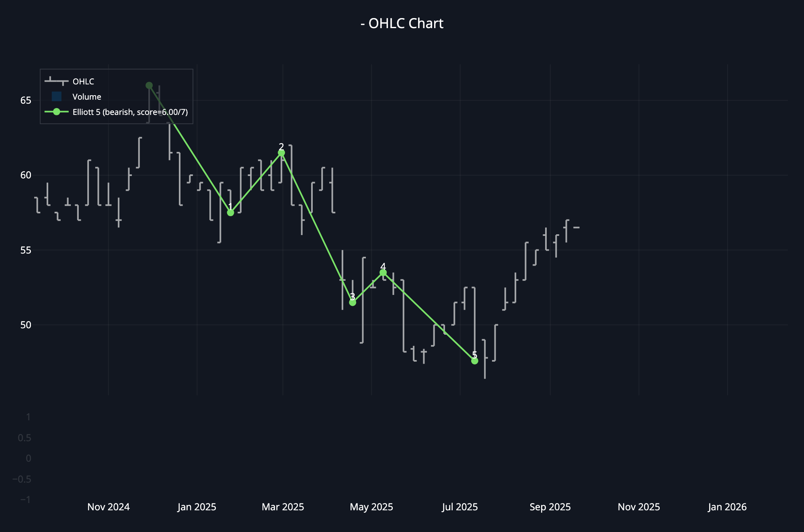
Task: Toggle OHLC trace via its legend label
Action: point(83,82)
